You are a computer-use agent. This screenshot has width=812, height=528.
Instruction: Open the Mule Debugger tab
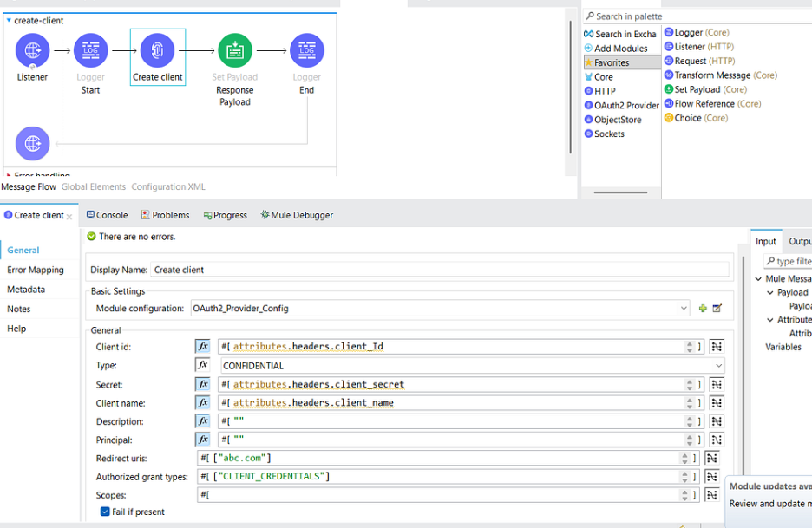click(296, 215)
